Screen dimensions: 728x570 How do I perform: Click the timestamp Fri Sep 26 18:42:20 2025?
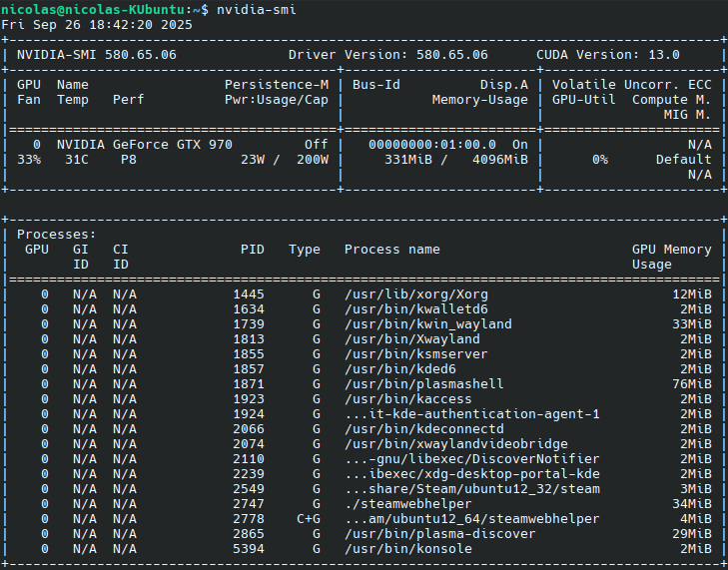pos(97,25)
